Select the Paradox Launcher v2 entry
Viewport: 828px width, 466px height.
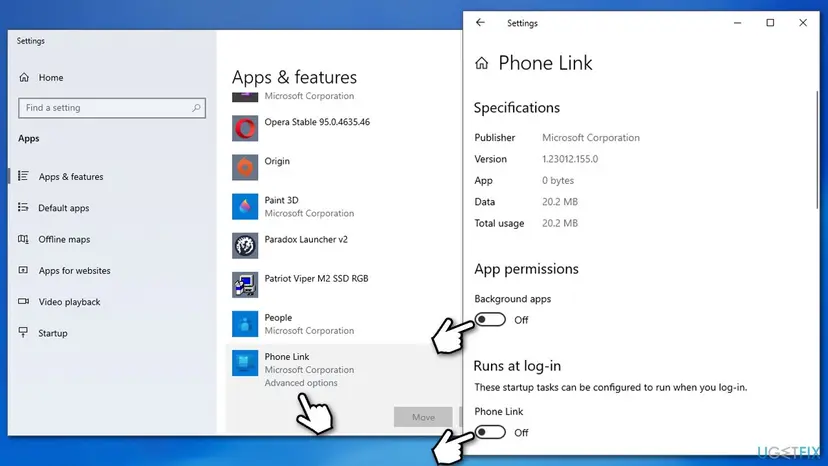pyautogui.click(x=306, y=239)
